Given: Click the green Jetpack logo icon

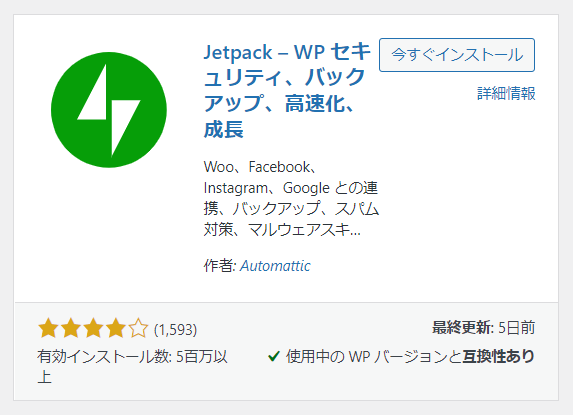Looking at the screenshot, I should tap(109, 110).
